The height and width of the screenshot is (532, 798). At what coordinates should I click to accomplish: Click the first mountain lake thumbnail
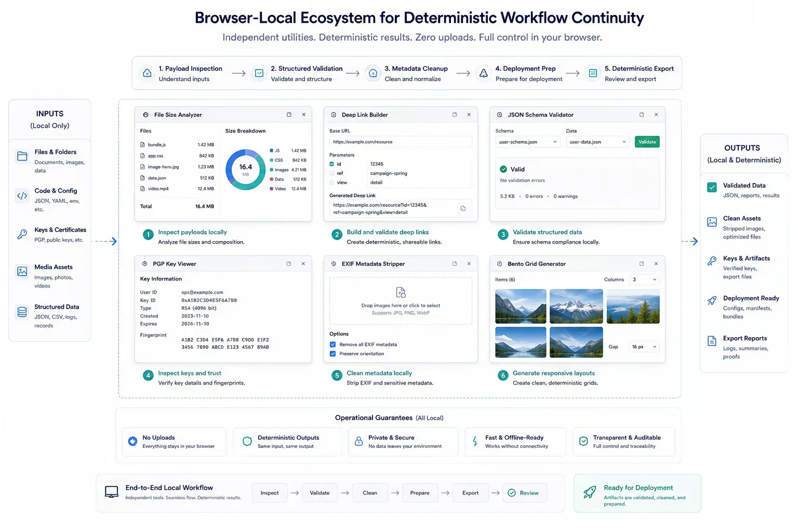pos(521,307)
